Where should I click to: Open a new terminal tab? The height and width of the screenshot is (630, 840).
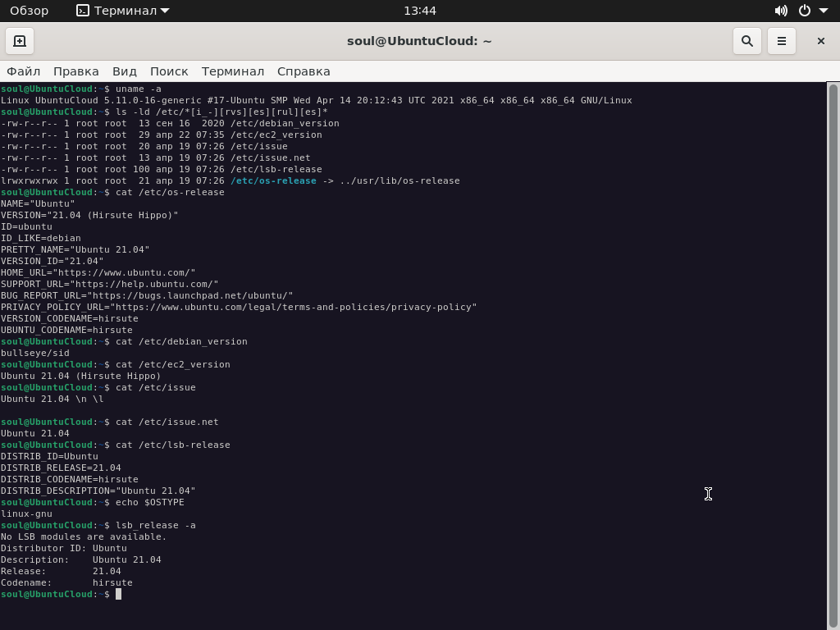pyautogui.click(x=20, y=41)
